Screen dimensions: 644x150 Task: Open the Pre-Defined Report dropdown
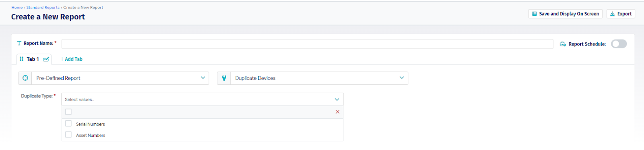114,78
